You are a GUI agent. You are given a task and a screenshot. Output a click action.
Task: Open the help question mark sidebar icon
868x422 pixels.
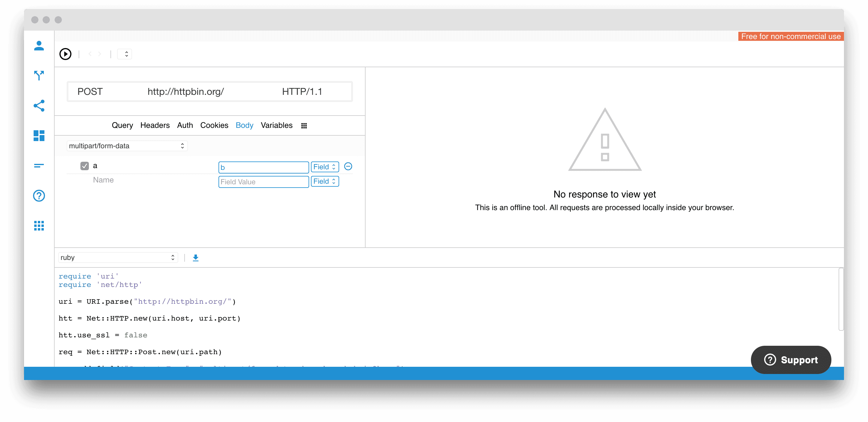click(39, 195)
